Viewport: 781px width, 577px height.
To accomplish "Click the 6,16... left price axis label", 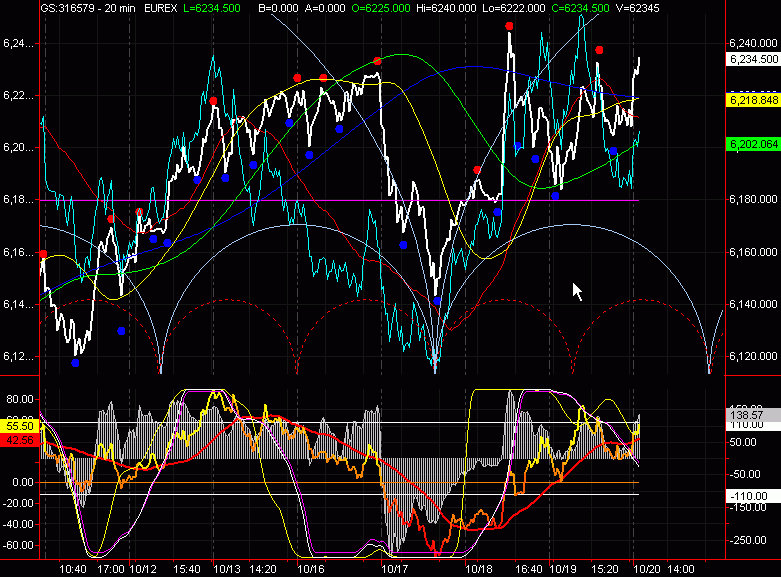I will coord(18,253).
